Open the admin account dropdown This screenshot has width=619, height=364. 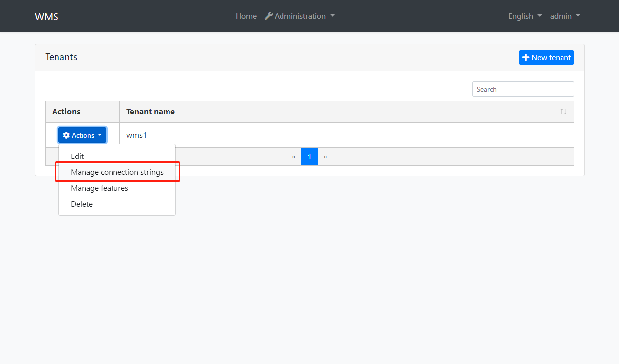(x=565, y=16)
